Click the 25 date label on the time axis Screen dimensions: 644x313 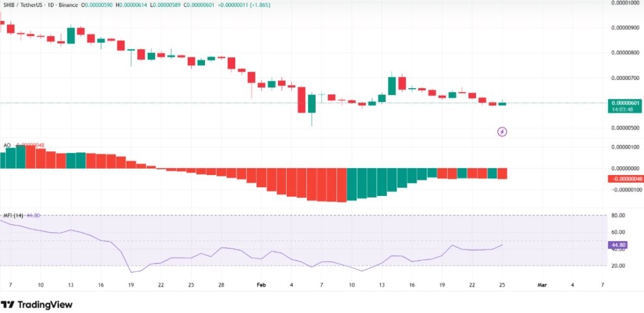point(502,285)
